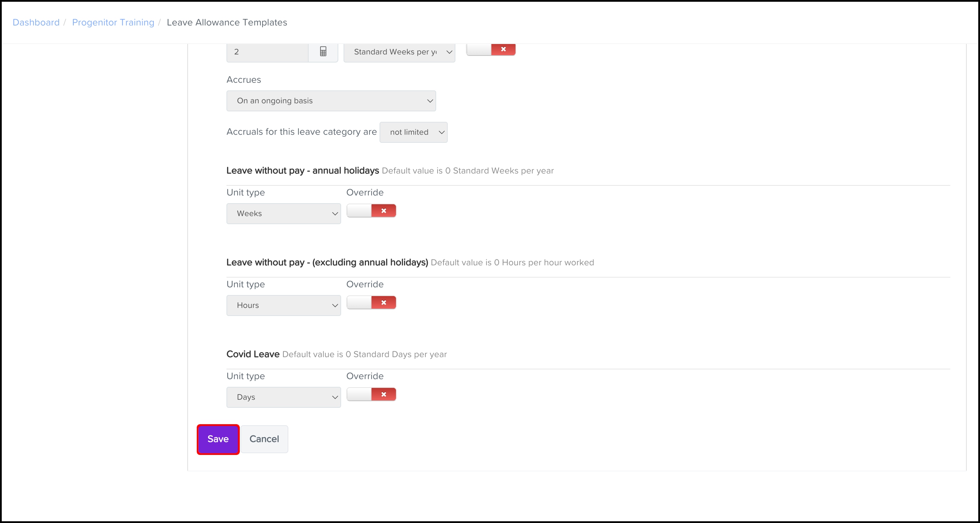The height and width of the screenshot is (523, 980).
Task: Click the calculator icon beside the value field
Action: [x=323, y=52]
